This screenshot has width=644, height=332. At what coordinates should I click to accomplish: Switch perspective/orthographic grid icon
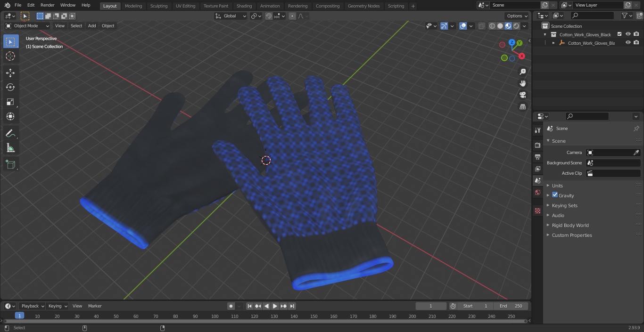[x=522, y=107]
